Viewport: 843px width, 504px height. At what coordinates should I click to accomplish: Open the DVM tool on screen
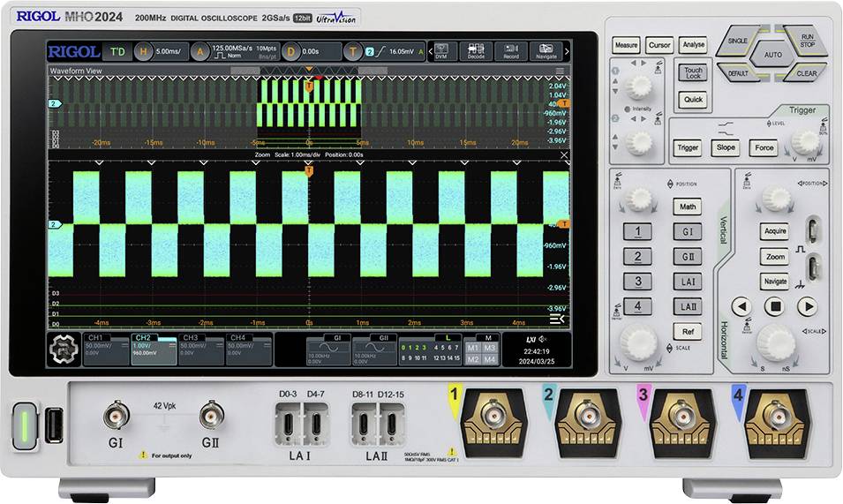440,51
